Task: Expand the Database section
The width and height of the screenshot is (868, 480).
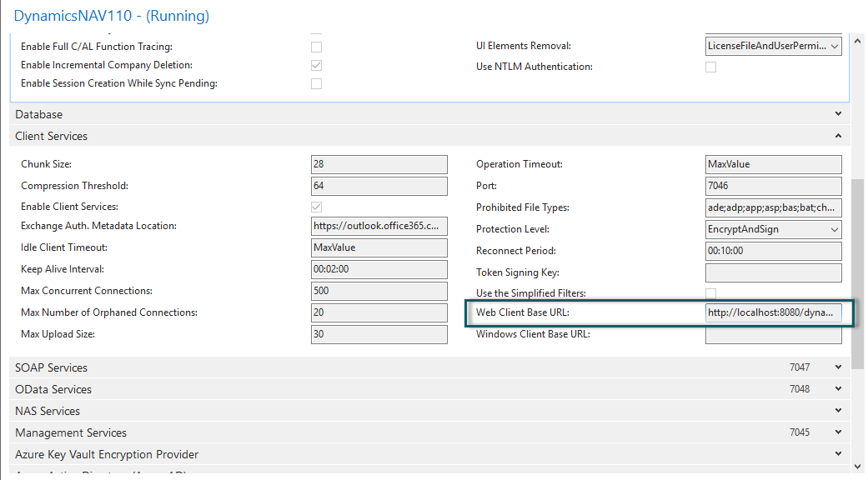Action: (838, 114)
